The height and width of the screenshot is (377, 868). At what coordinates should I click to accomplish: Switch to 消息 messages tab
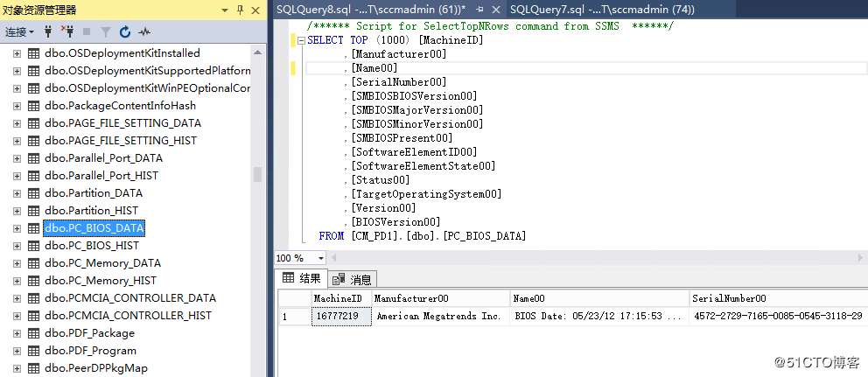point(353,280)
